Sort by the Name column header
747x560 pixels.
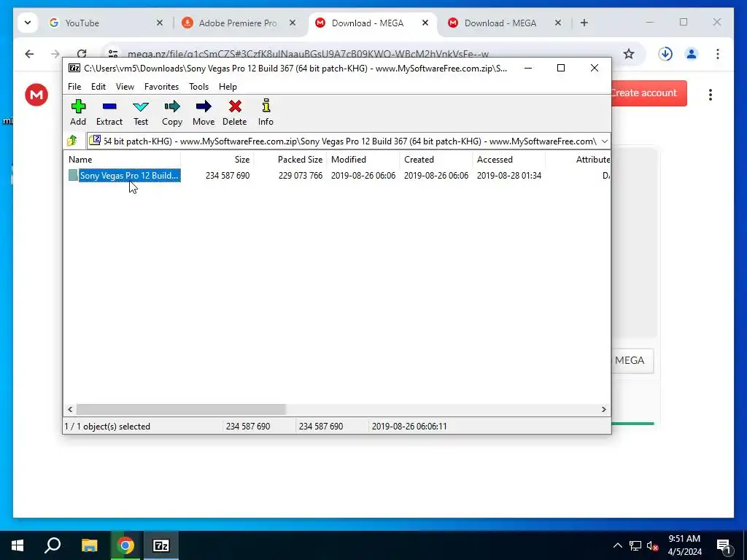(122, 160)
